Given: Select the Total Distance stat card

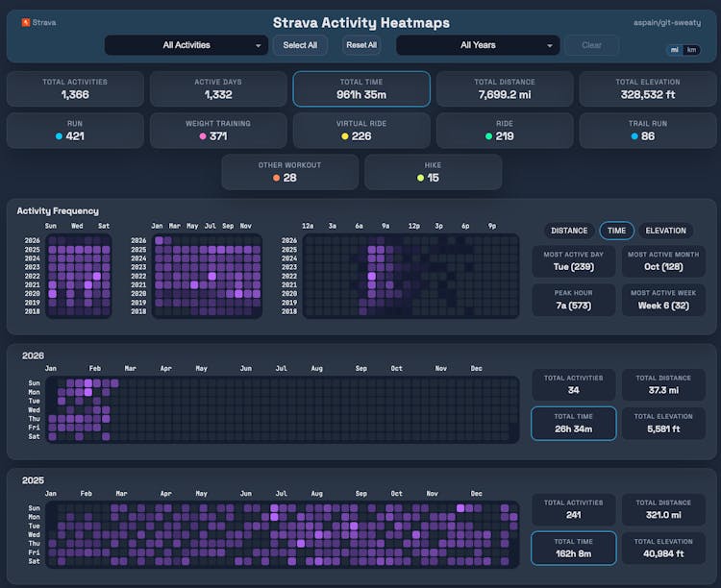Looking at the screenshot, I should pos(504,88).
